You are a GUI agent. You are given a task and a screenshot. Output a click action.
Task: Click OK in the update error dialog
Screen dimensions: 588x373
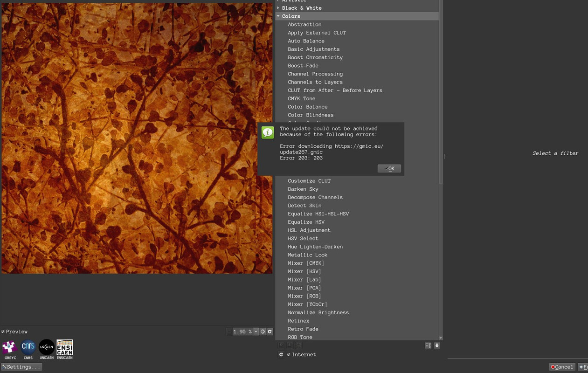[x=389, y=168]
